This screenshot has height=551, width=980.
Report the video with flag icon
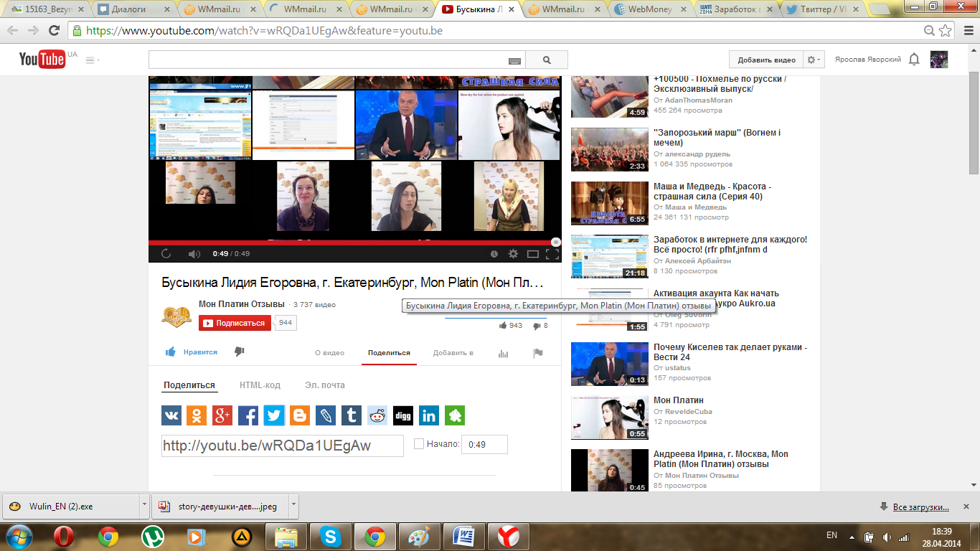[x=538, y=353]
